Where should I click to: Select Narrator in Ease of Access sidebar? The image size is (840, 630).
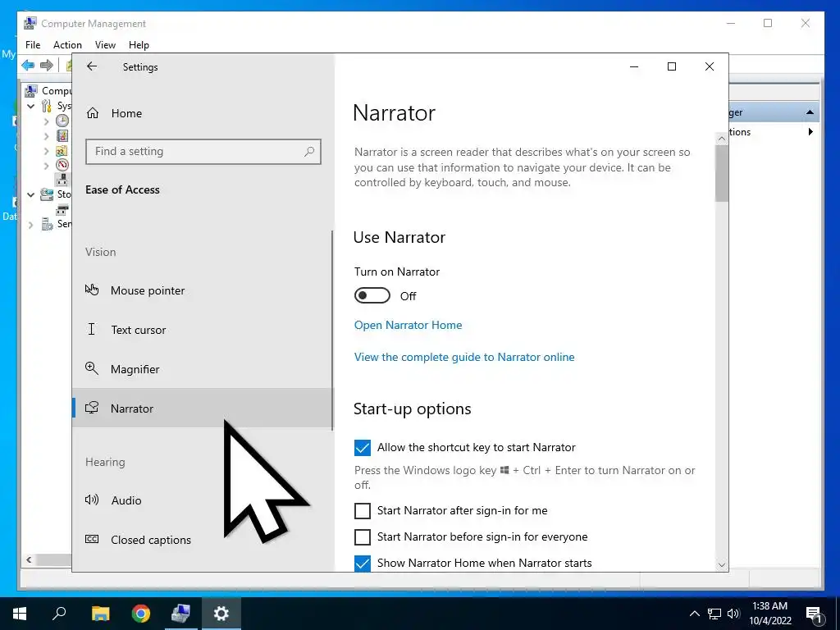point(203,409)
